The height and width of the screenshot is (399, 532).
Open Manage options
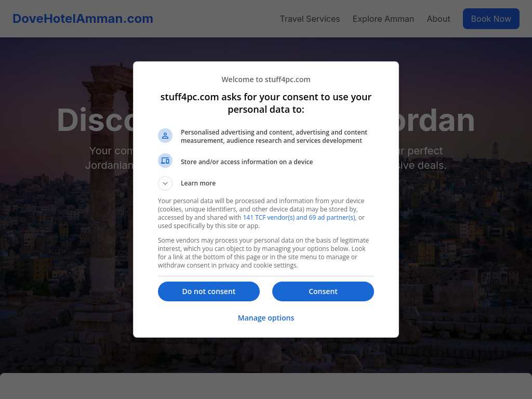tap(266, 318)
